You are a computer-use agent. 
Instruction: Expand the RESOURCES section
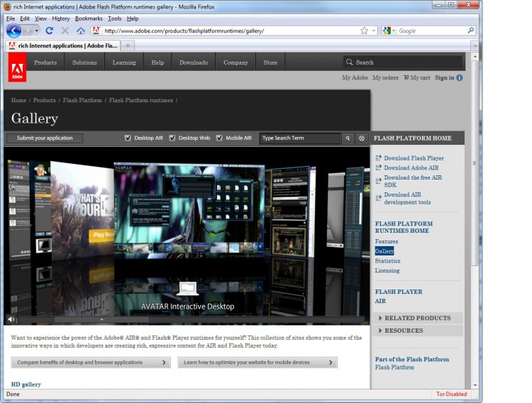click(418, 331)
